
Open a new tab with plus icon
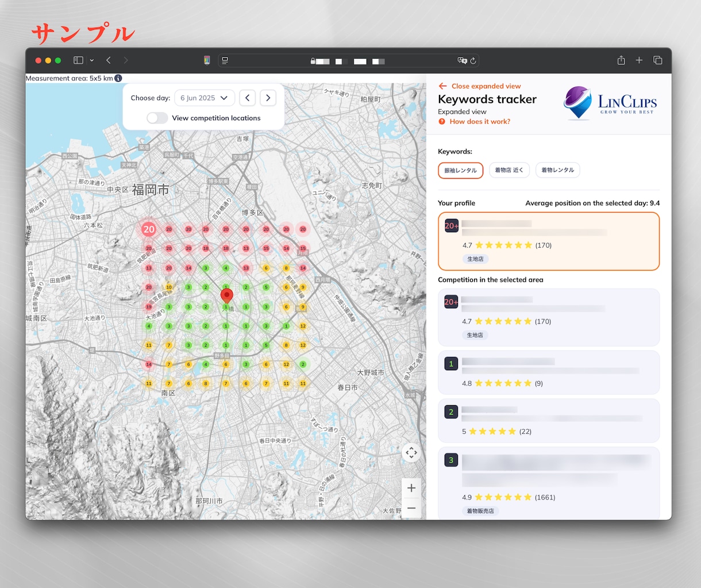coord(639,60)
